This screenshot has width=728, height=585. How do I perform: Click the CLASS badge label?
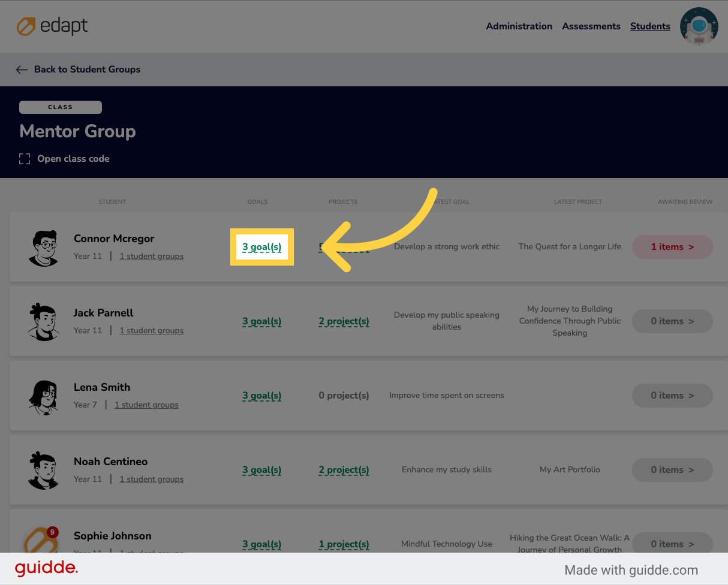pyautogui.click(x=61, y=107)
